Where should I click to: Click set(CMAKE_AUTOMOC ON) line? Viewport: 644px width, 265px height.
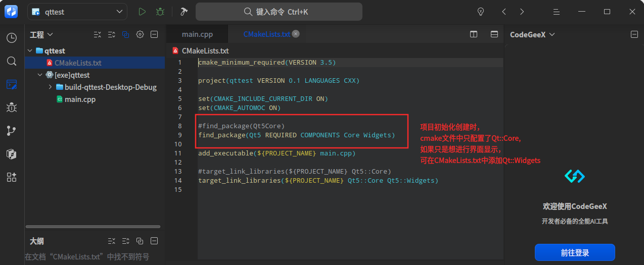tap(239, 108)
